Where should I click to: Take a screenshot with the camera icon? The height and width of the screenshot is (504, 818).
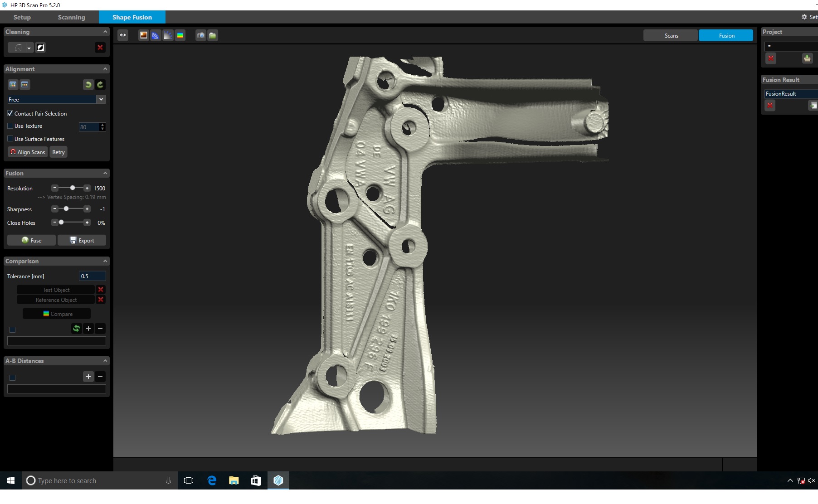point(201,35)
